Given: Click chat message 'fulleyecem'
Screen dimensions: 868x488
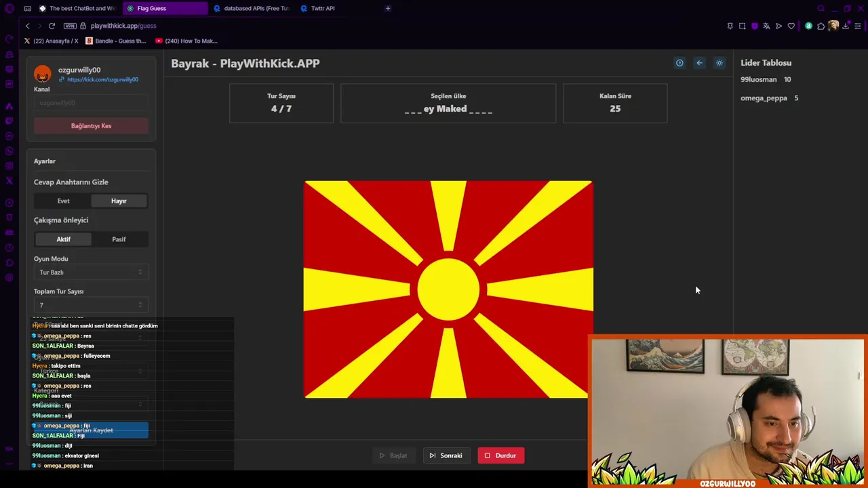Looking at the screenshot, I should click(96, 356).
